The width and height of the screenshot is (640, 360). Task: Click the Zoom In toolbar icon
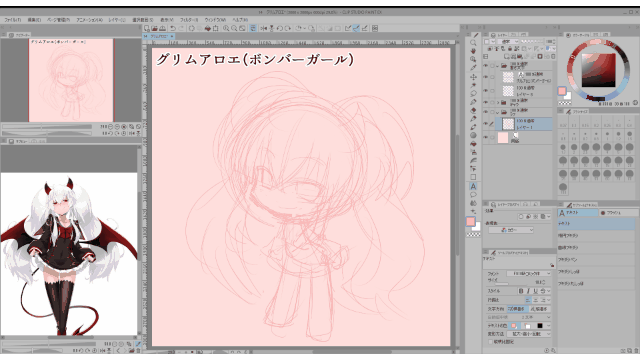226,28
